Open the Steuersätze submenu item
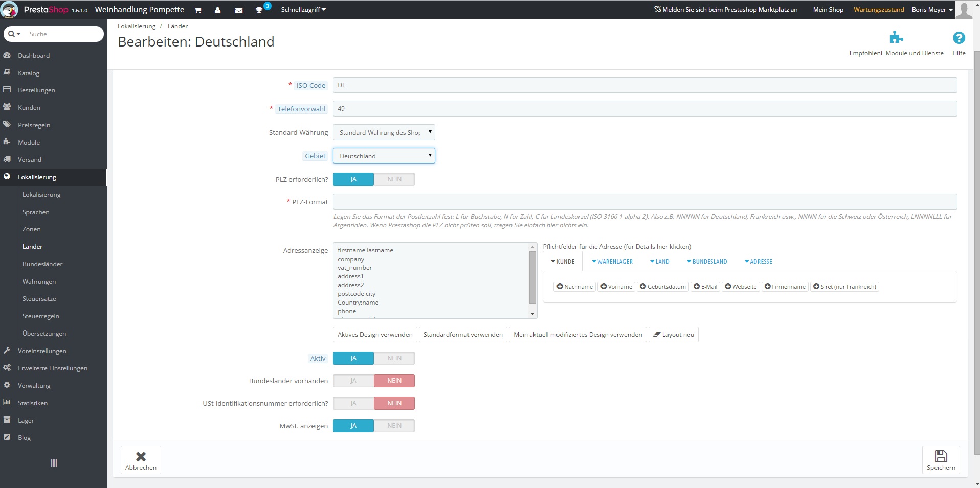This screenshot has height=488, width=980. tap(39, 298)
